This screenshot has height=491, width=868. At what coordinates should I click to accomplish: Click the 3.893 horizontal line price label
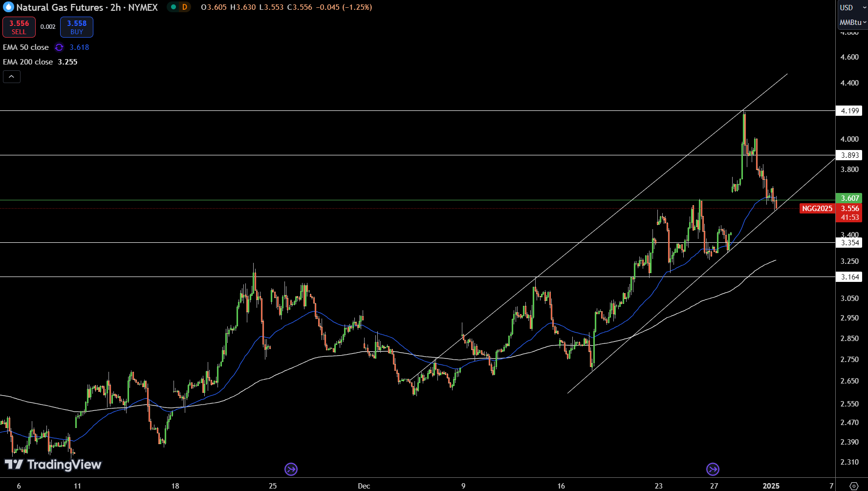(x=849, y=155)
